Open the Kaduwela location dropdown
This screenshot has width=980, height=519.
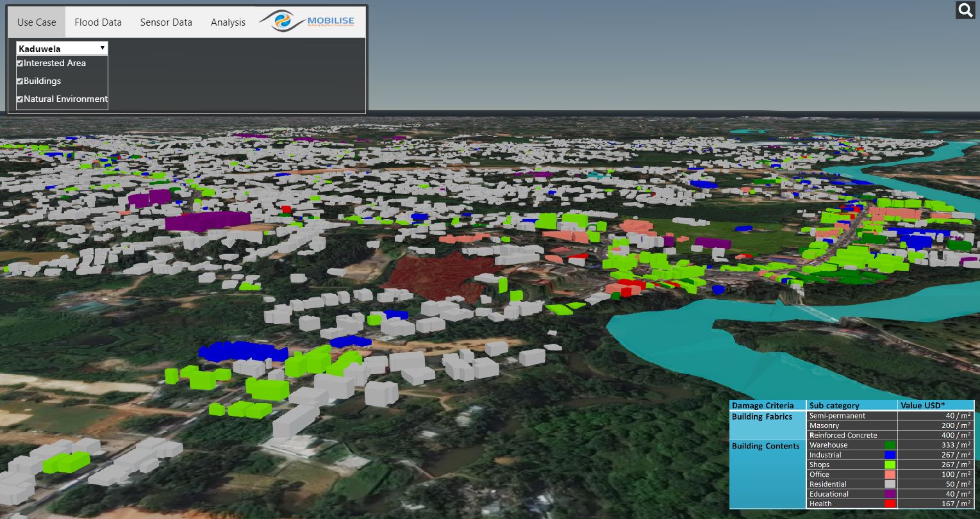click(x=62, y=48)
